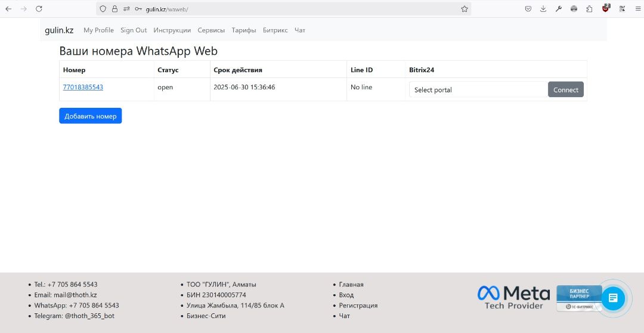The height and width of the screenshot is (333, 644).
Task: Open the floating chat widget button
Action: tap(612, 298)
